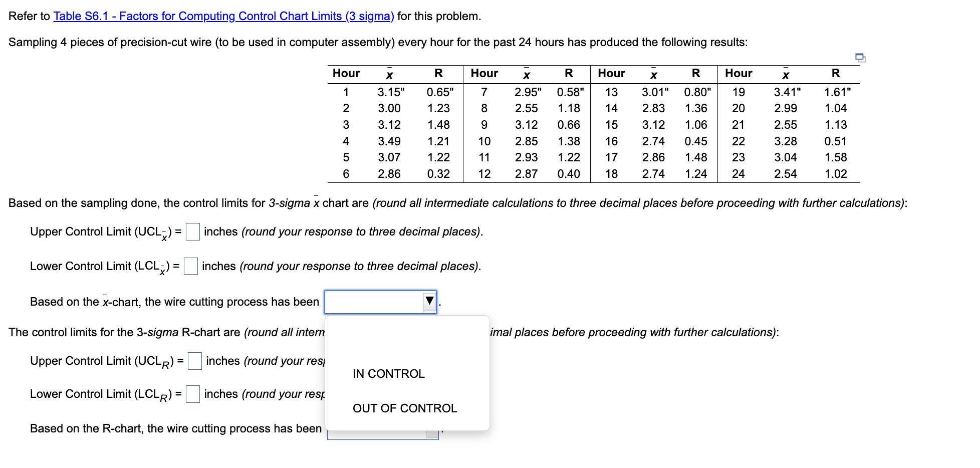Screen dimensions: 980x468
Task: Click the Upper Control Limit (UCLx̄) input box
Action: tap(192, 231)
